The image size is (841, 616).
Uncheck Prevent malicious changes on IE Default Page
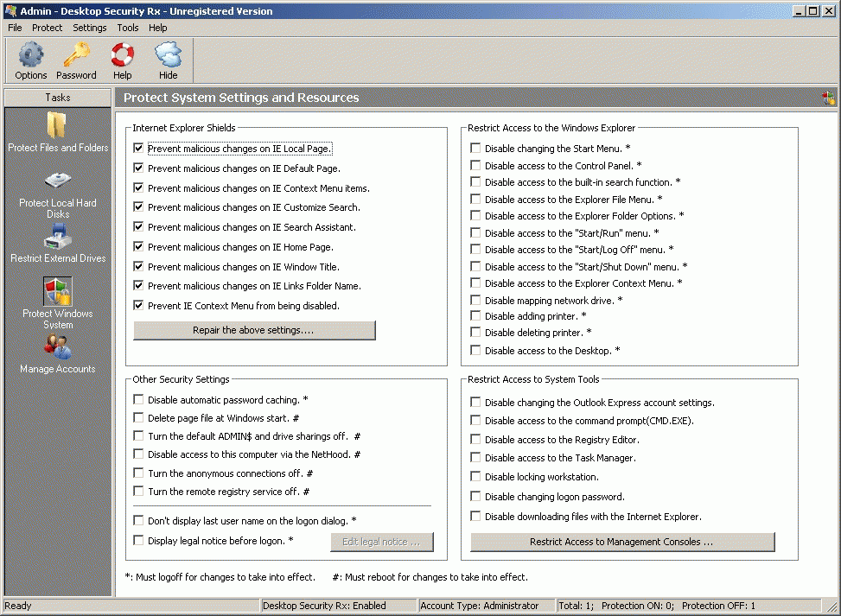coord(138,168)
